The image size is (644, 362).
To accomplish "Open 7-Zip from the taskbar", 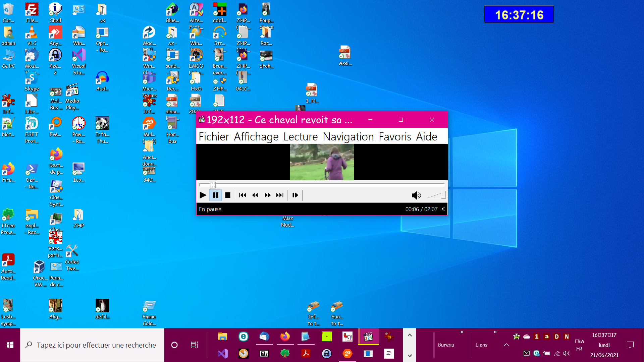I will (x=264, y=353).
